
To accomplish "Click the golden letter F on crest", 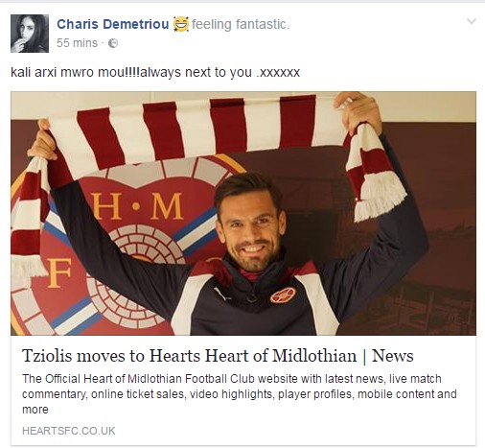I will pyautogui.click(x=59, y=272).
